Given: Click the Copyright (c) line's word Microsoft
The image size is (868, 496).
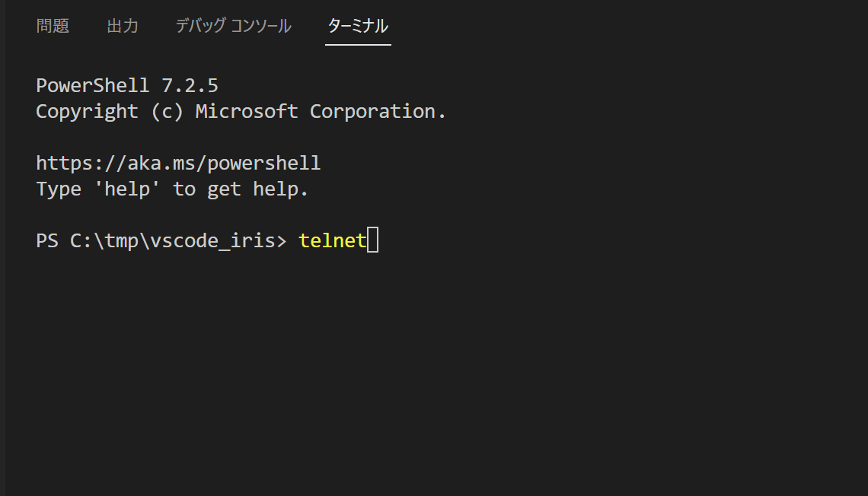Looking at the screenshot, I should [247, 111].
